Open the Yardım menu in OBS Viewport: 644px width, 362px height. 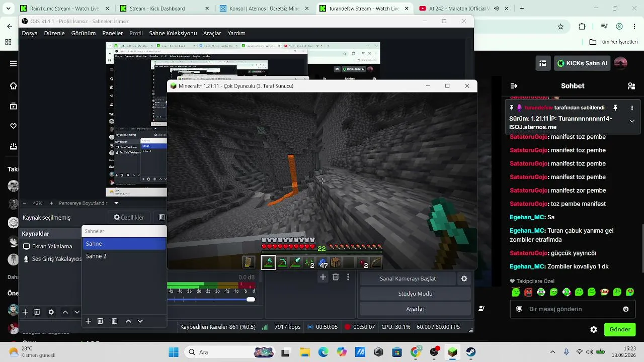[x=236, y=33]
